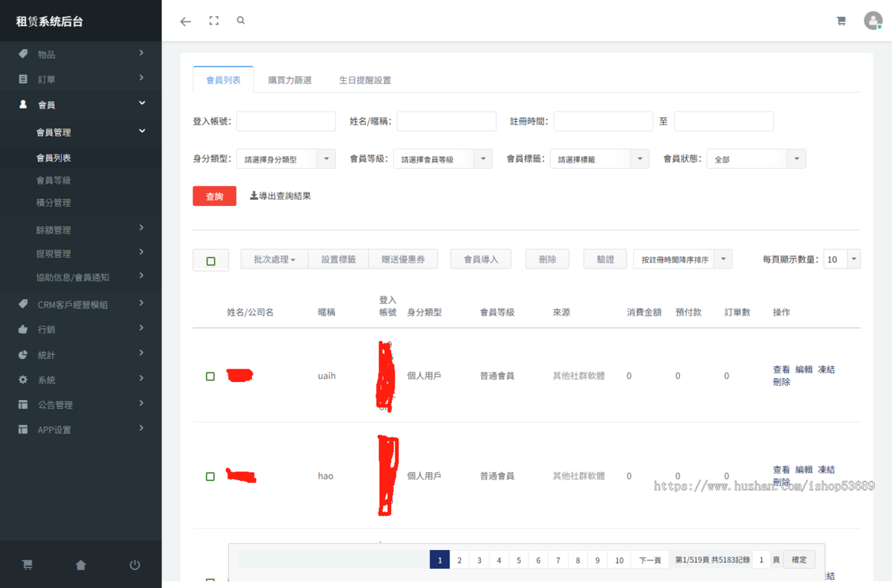Click 凍結 for member uaih
The image size is (892, 588).
click(826, 369)
